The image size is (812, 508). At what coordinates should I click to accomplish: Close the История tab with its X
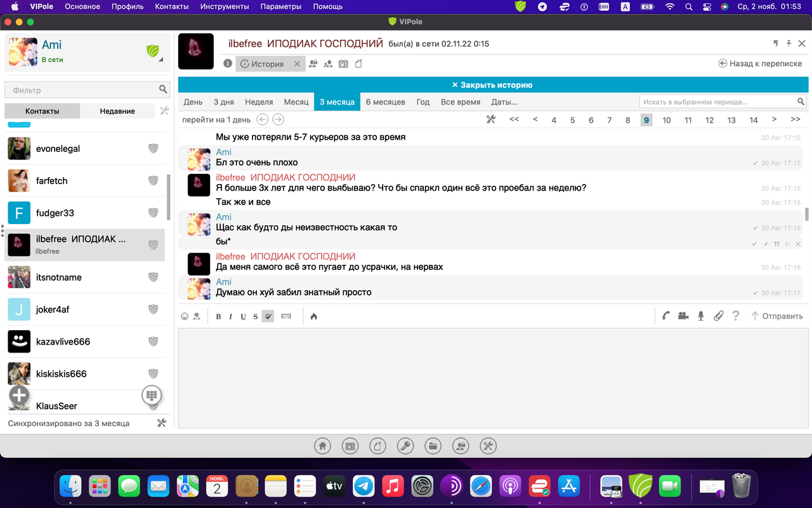297,64
